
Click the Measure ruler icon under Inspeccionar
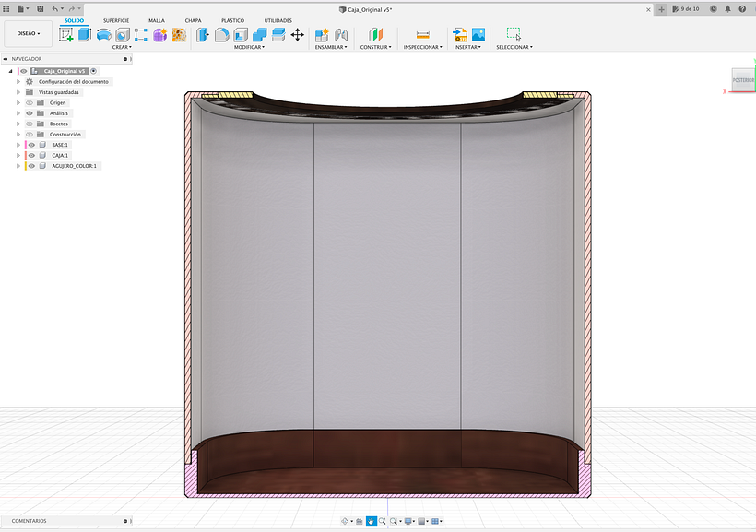(423, 34)
